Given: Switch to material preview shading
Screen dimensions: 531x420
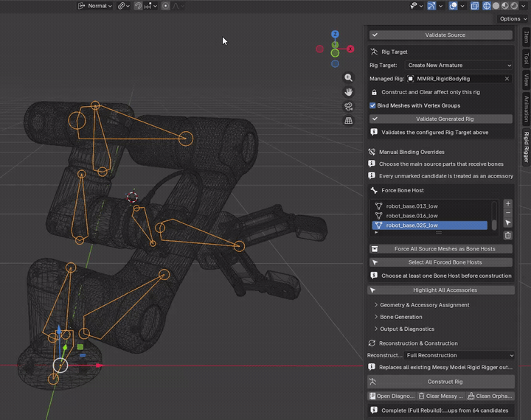Looking at the screenshot, I should click(x=505, y=6).
